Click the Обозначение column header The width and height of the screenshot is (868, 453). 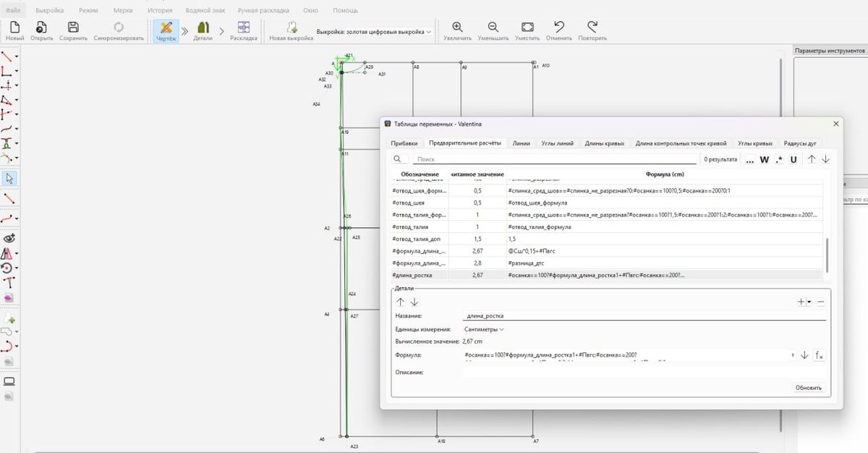pyautogui.click(x=420, y=174)
